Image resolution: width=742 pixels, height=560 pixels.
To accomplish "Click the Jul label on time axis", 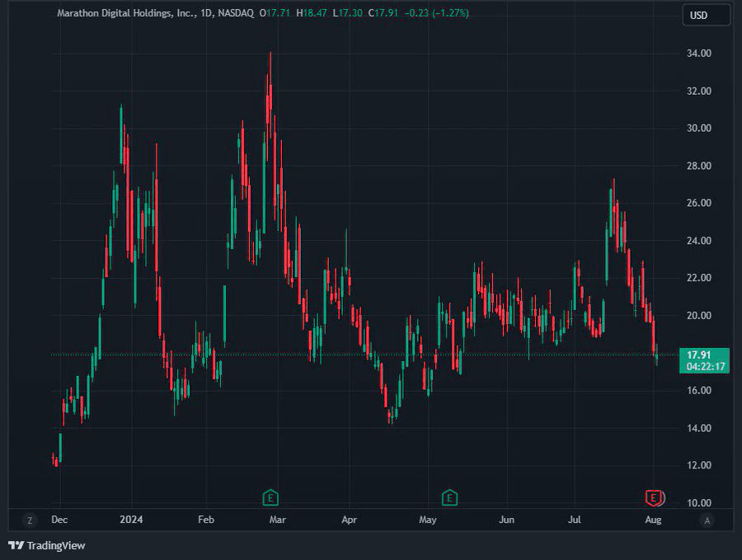I will click(x=574, y=520).
